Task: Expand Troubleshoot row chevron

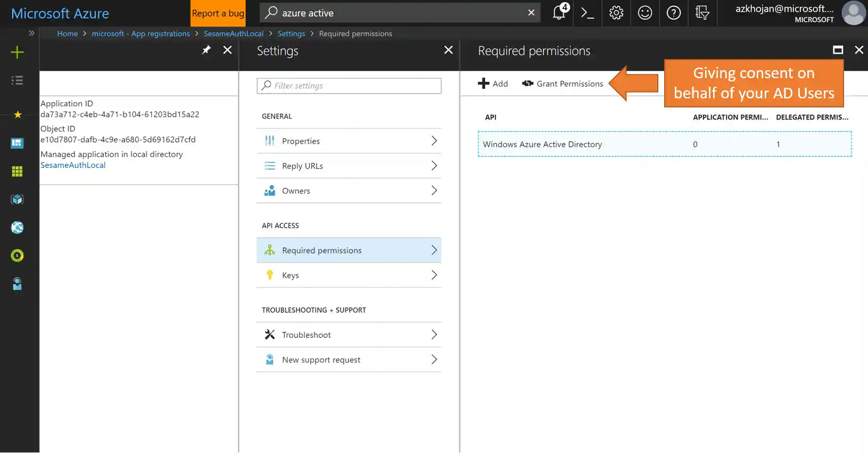Action: pos(434,334)
